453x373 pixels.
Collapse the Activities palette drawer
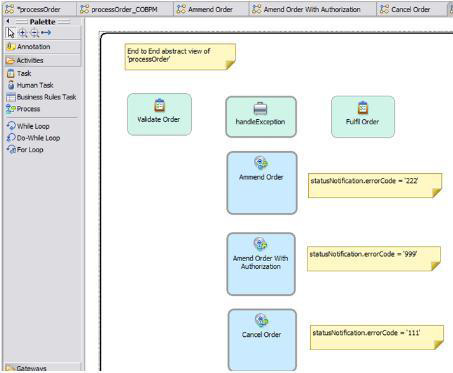coord(42,60)
